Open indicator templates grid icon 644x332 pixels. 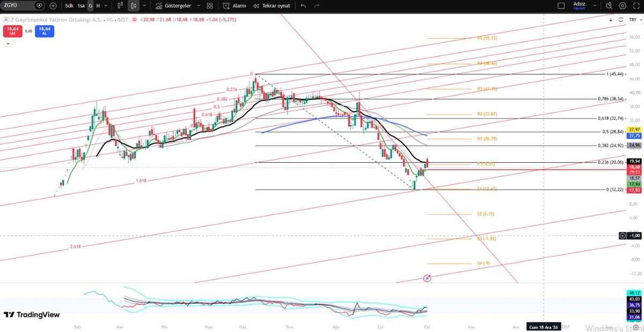click(x=210, y=6)
